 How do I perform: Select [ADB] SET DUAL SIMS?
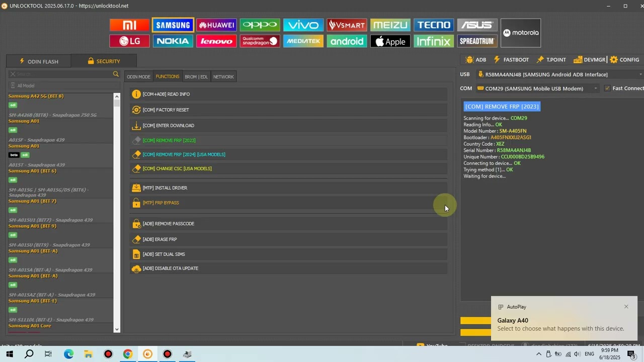pos(288,254)
